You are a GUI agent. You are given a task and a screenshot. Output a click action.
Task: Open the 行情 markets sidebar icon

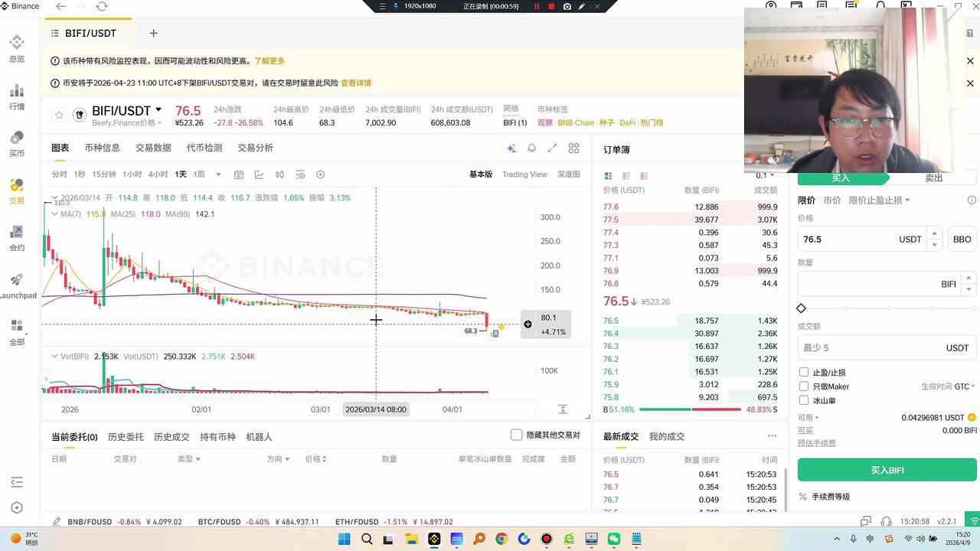coord(17,96)
